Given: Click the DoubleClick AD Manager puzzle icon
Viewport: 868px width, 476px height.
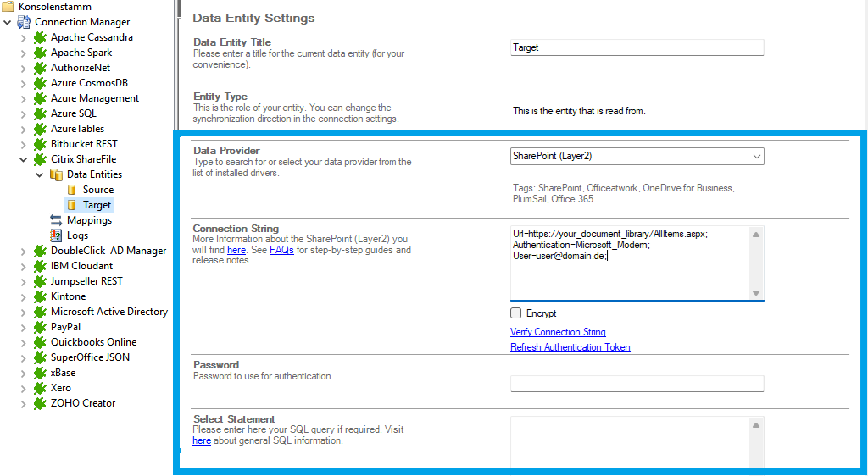Looking at the screenshot, I should pos(40,251).
